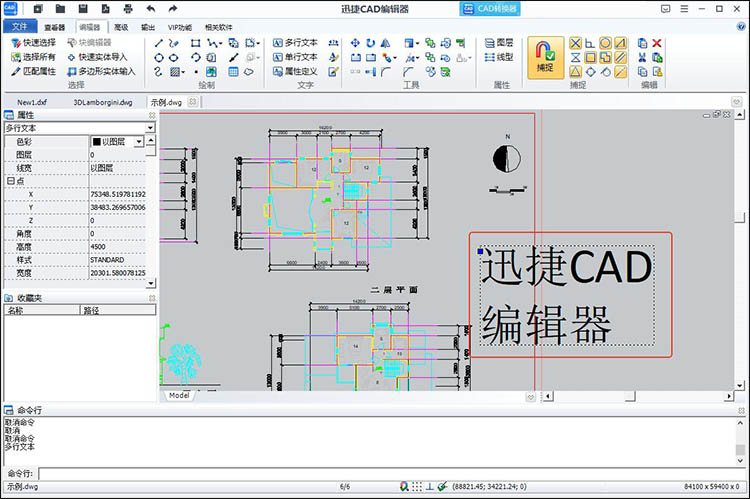Viewport: 750px width, 499px height.
Task: Select the Circle drawing tool
Action: point(159,58)
